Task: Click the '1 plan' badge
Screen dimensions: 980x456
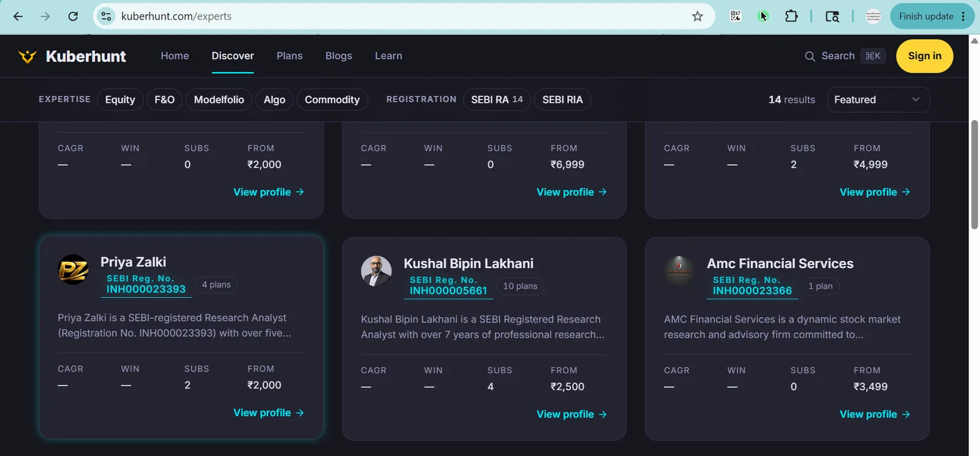Action: (x=820, y=286)
